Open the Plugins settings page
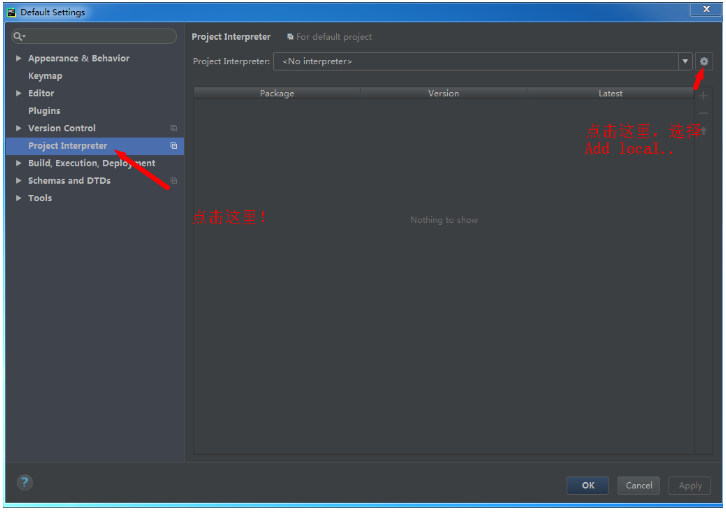 (x=44, y=111)
